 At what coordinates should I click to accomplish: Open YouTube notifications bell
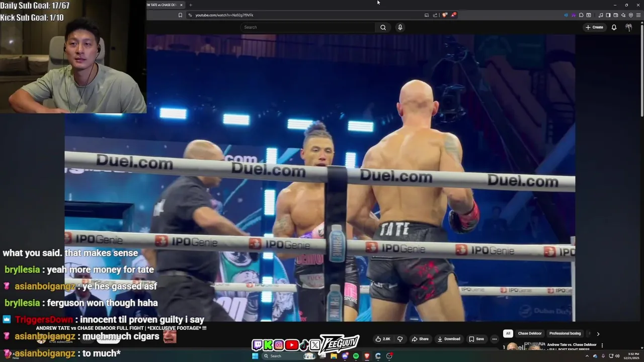tap(614, 27)
